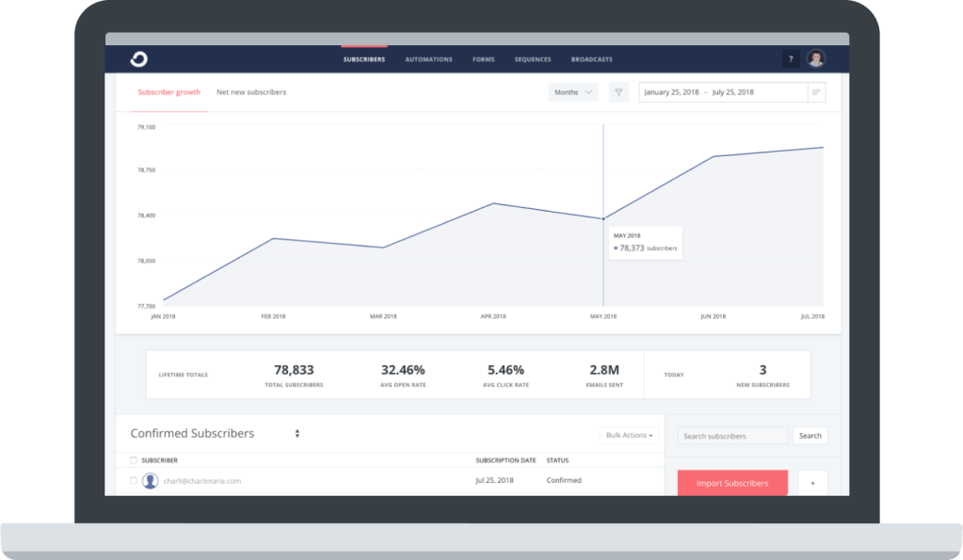
Task: Focus the Search subscribers input field
Action: pyautogui.click(x=733, y=436)
